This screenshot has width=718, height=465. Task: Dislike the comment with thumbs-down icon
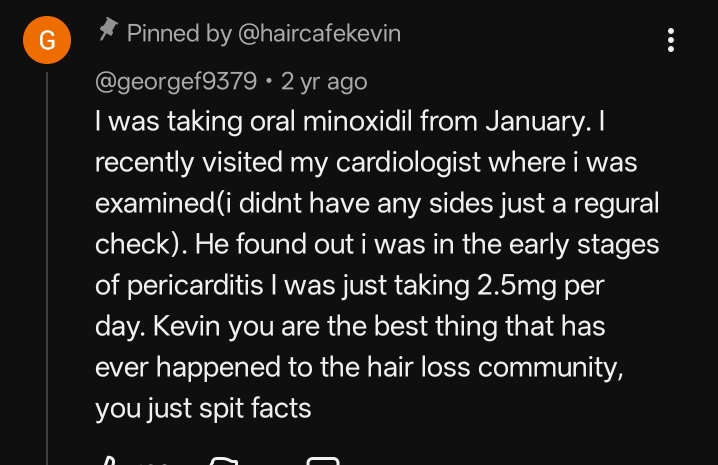[x=225, y=461]
